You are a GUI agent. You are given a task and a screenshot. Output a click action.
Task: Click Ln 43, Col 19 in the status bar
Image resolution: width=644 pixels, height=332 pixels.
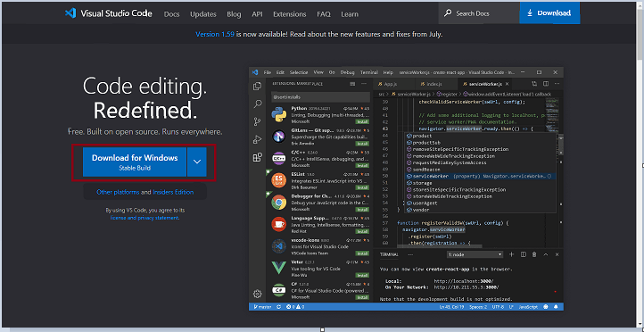[x=451, y=306]
